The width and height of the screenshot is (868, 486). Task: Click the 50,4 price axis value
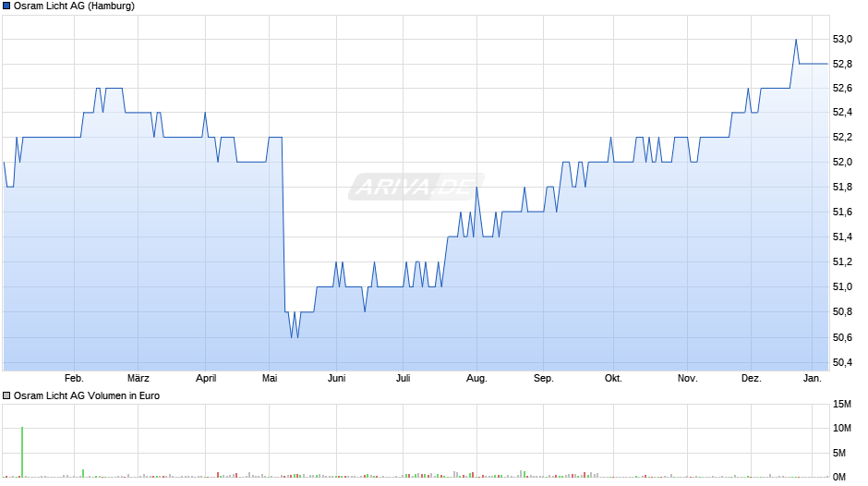[x=842, y=363]
